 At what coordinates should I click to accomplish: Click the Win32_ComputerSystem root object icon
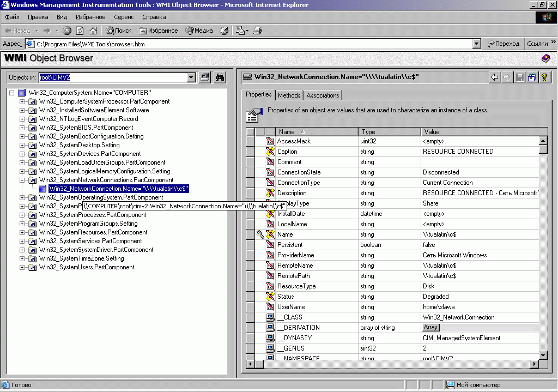coord(22,93)
